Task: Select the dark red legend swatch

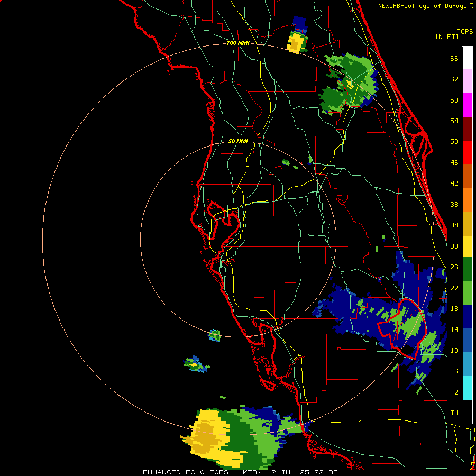Action: [467, 129]
